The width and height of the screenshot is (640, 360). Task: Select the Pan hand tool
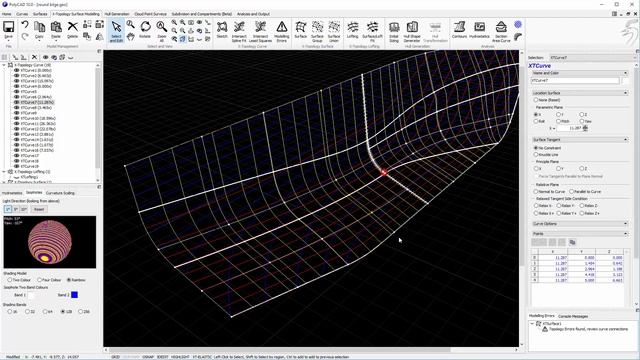click(x=131, y=37)
